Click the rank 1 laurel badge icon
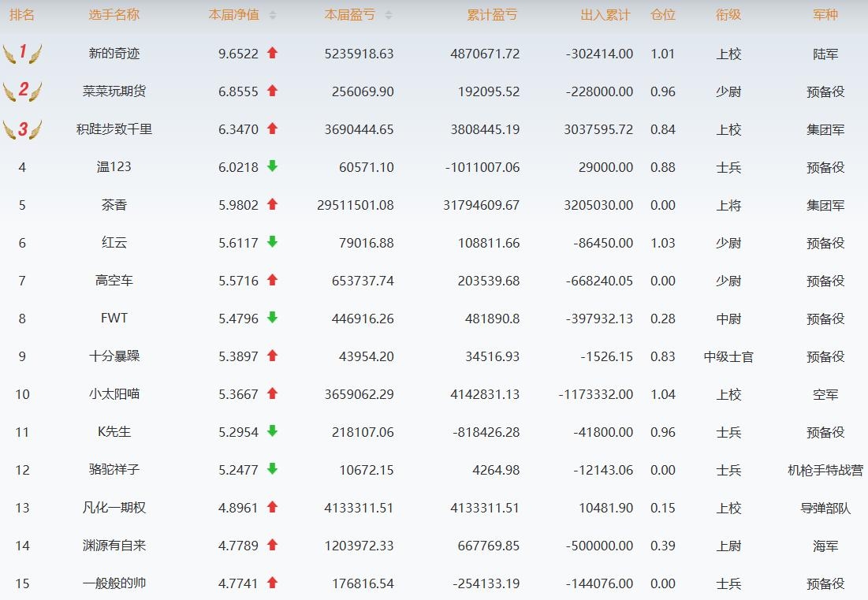The image size is (868, 600). 22,53
